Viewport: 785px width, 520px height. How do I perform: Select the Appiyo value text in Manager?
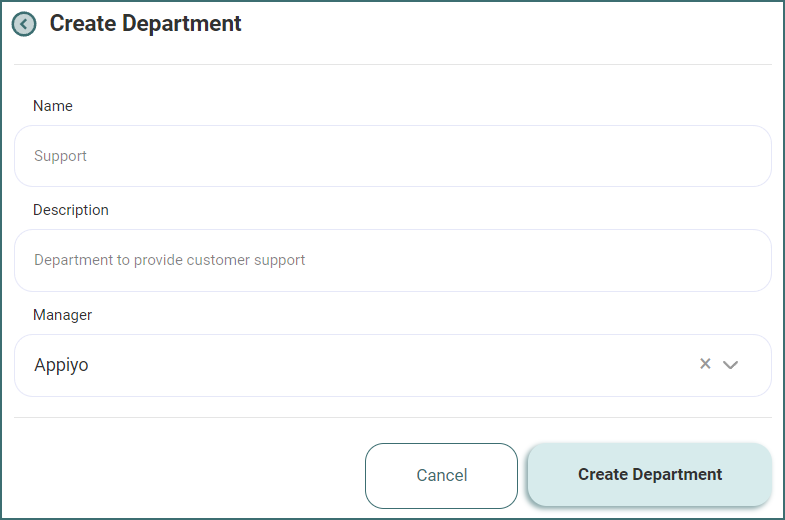(61, 365)
